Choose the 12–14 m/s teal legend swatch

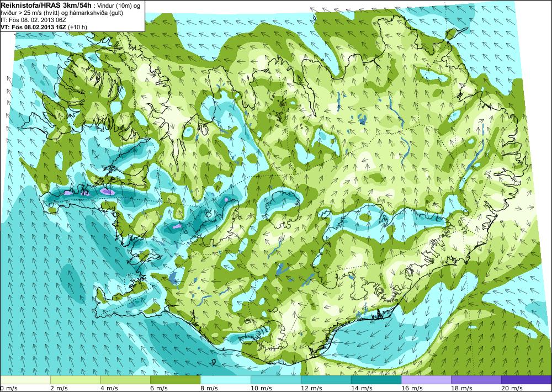[326, 380]
